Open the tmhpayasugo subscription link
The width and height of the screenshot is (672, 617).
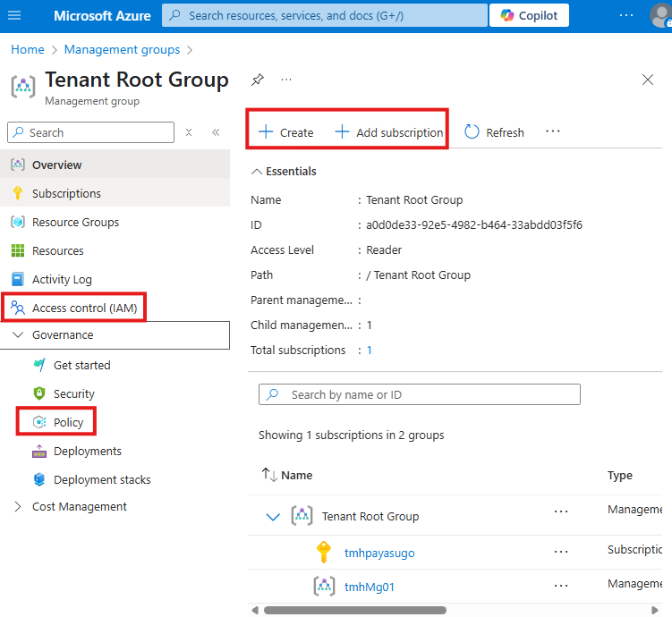point(379,554)
